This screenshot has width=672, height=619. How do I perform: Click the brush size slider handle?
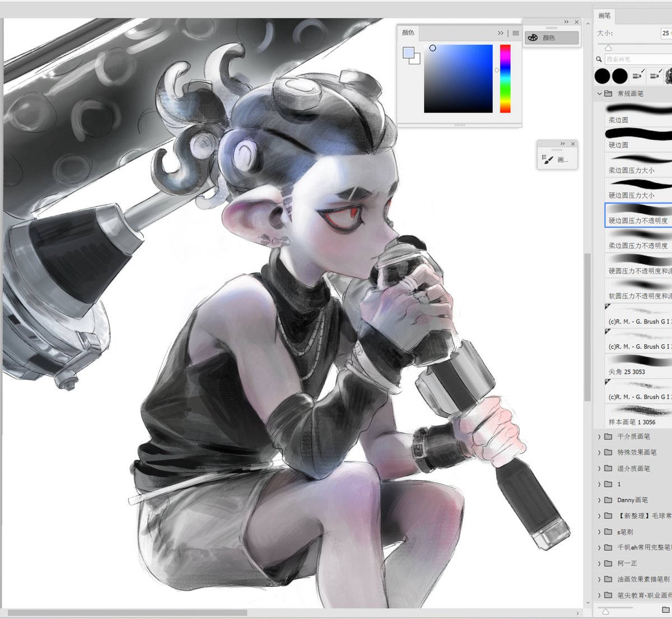(x=608, y=48)
